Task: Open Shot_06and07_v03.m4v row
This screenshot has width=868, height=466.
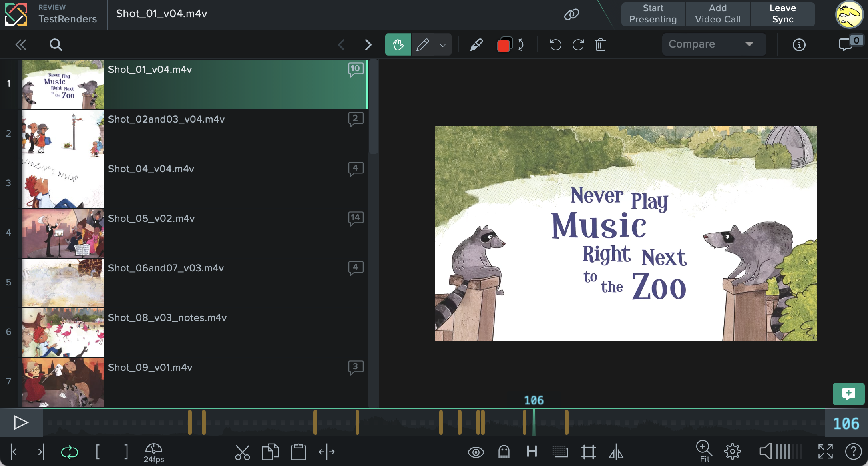Action: pos(195,283)
